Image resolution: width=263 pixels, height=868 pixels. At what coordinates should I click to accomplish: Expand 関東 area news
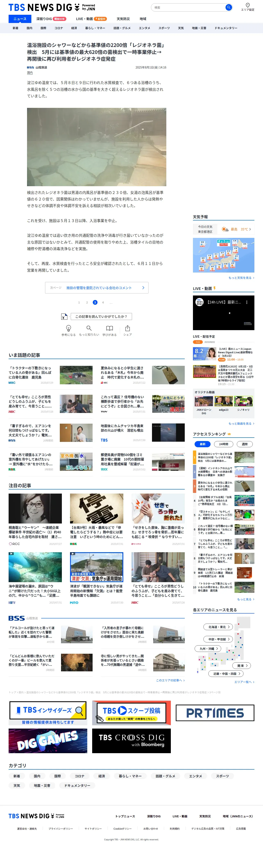pyautogui.click(x=242, y=665)
